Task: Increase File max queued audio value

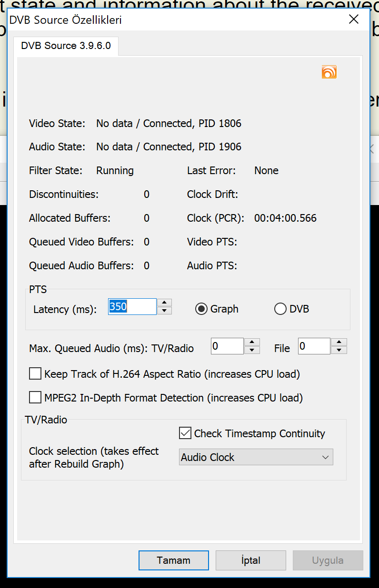Action: tap(339, 342)
